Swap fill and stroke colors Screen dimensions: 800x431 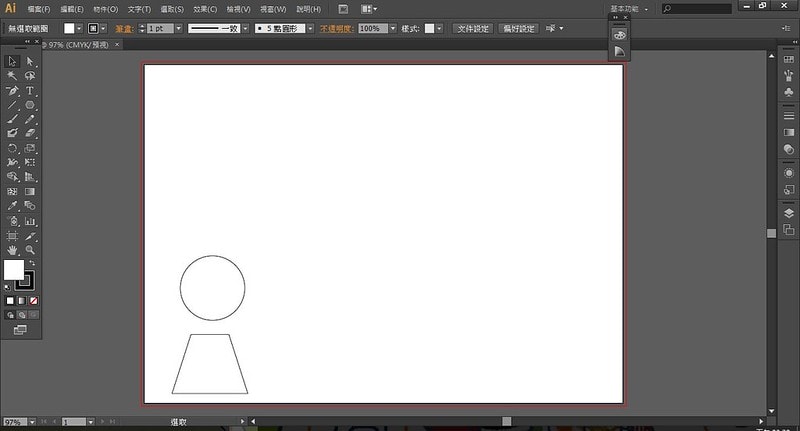coord(31,263)
